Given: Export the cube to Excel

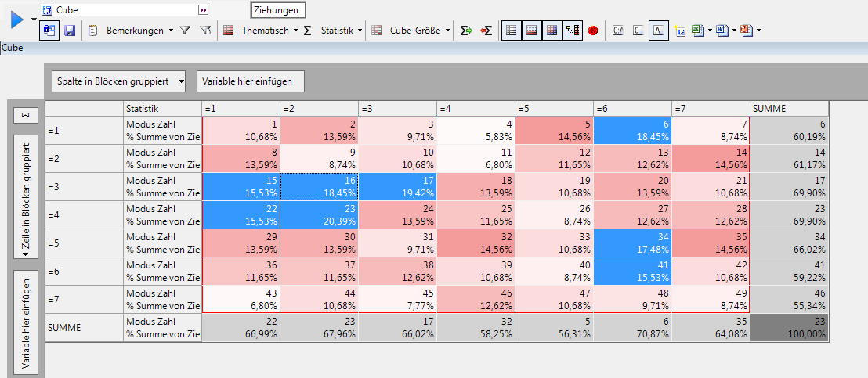Looking at the screenshot, I should click(x=697, y=31).
